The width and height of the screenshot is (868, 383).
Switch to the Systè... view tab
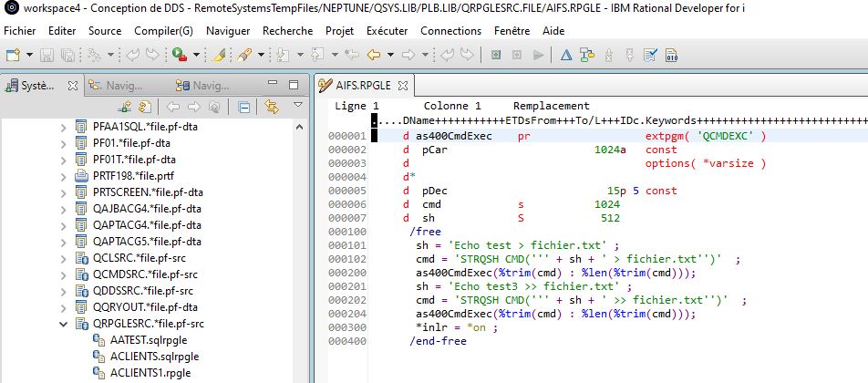point(37,86)
